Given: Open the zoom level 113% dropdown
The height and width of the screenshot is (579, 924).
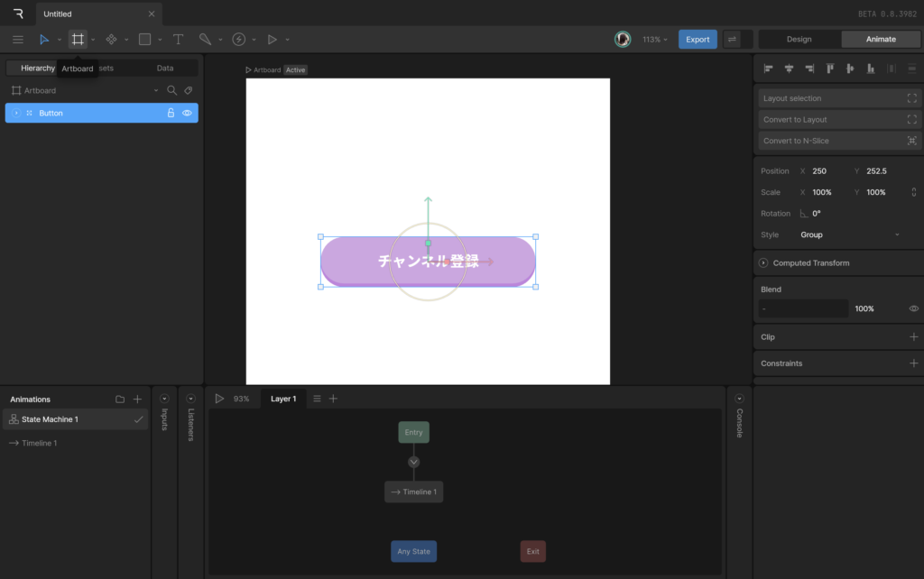Looking at the screenshot, I should click(x=656, y=40).
